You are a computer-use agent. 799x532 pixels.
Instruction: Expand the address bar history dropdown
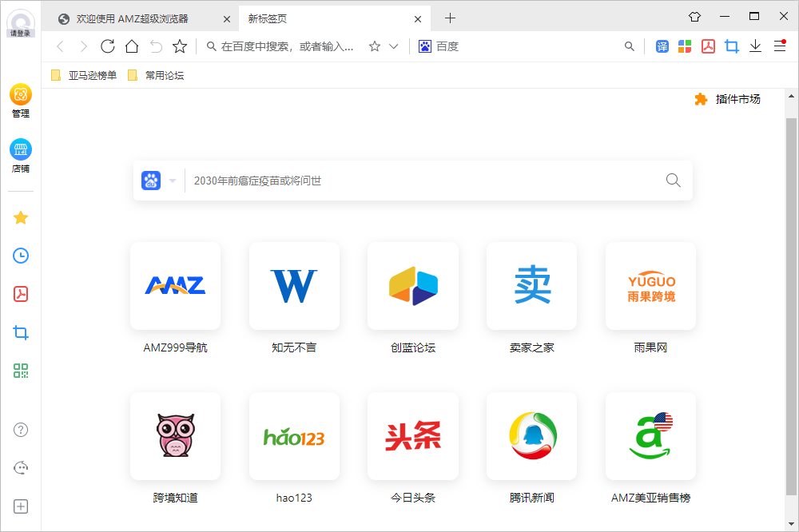[393, 46]
